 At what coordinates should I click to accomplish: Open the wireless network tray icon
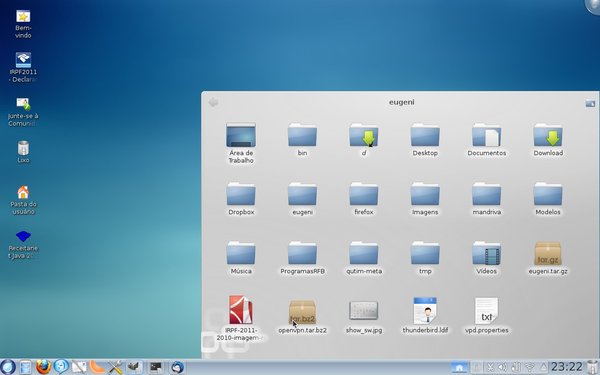[530, 367]
